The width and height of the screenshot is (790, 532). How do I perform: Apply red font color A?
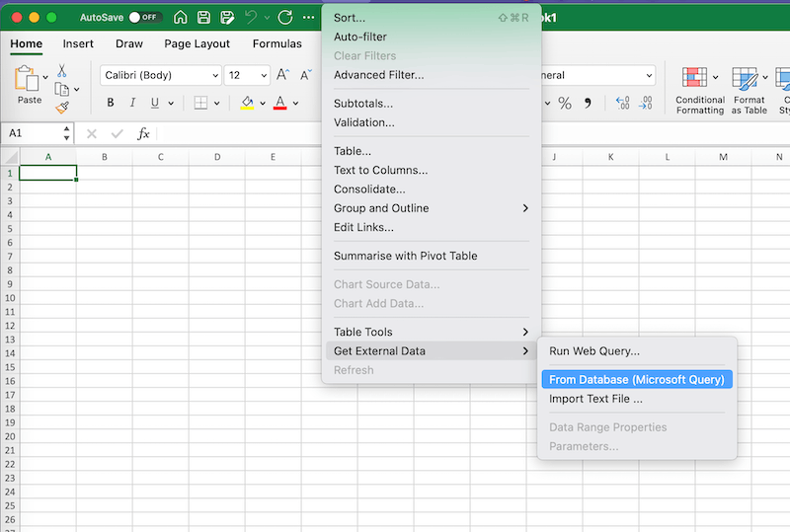point(280,103)
